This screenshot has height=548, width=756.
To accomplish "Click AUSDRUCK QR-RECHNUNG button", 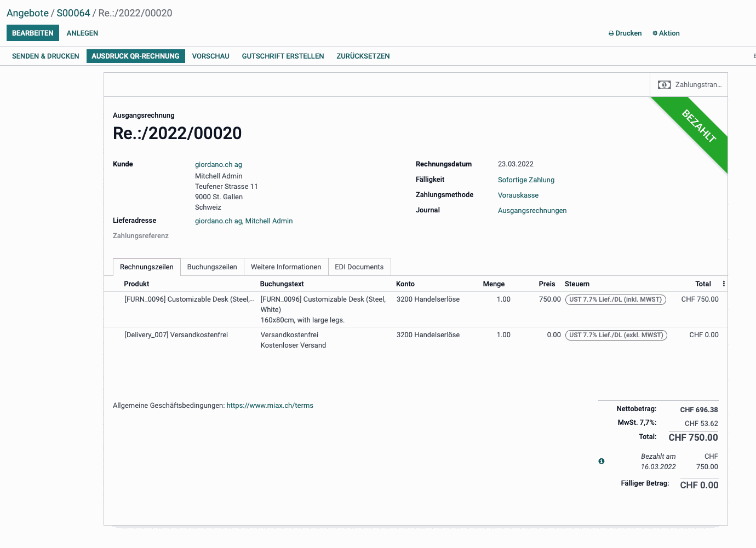I will (x=135, y=56).
